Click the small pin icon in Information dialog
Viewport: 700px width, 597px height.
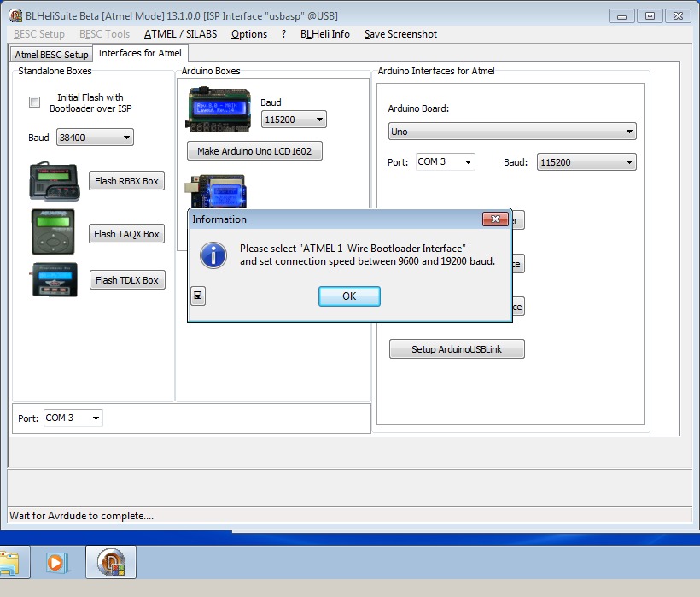(x=198, y=296)
